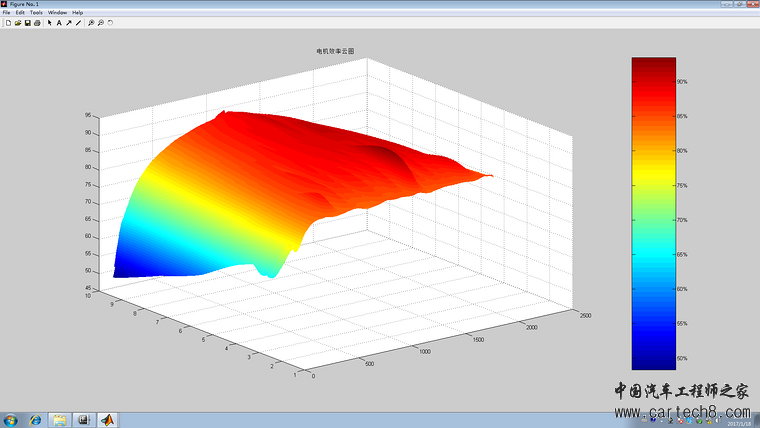Select the Add Arrow annotation tool

(x=69, y=22)
